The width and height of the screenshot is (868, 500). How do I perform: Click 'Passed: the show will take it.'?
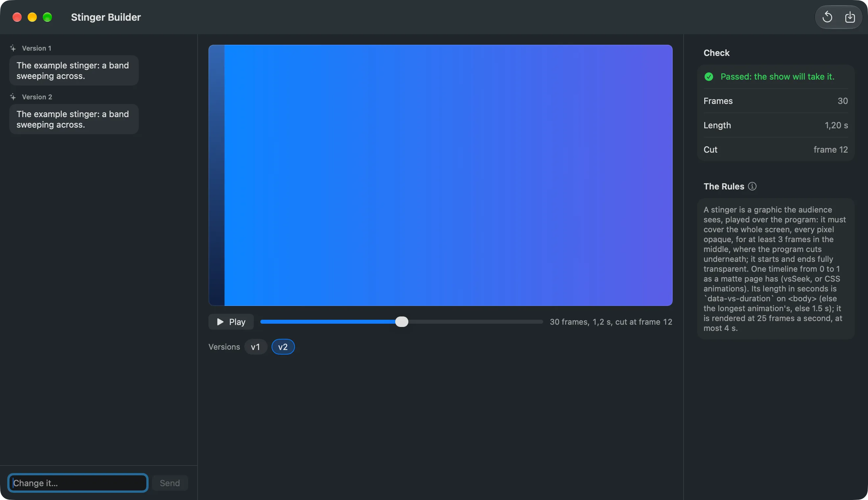777,77
